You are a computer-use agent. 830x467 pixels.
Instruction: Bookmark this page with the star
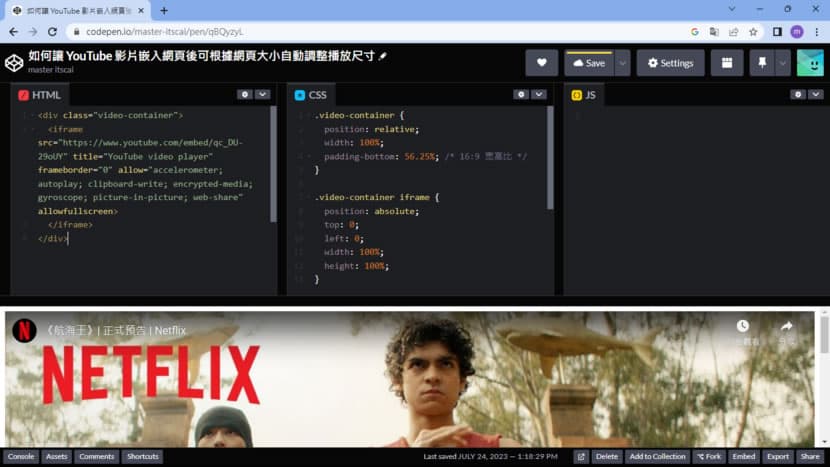tap(753, 32)
